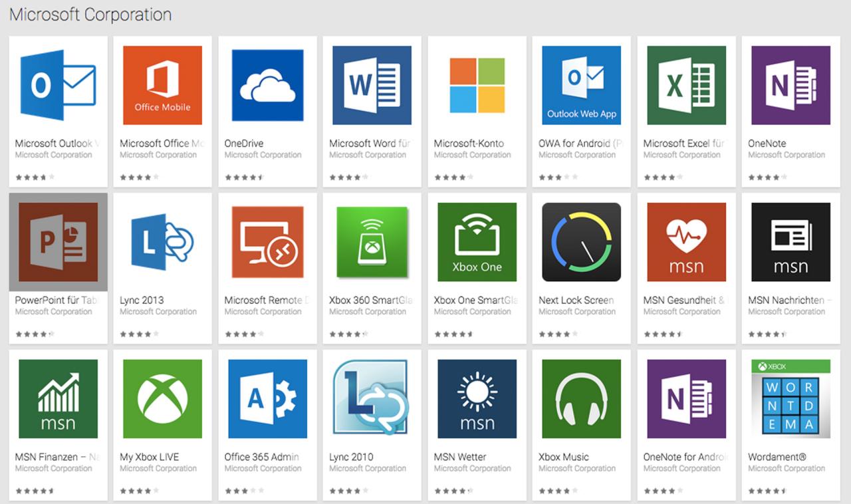The width and height of the screenshot is (851, 504).
Task: Click the Wordament® title text
Action: click(777, 457)
